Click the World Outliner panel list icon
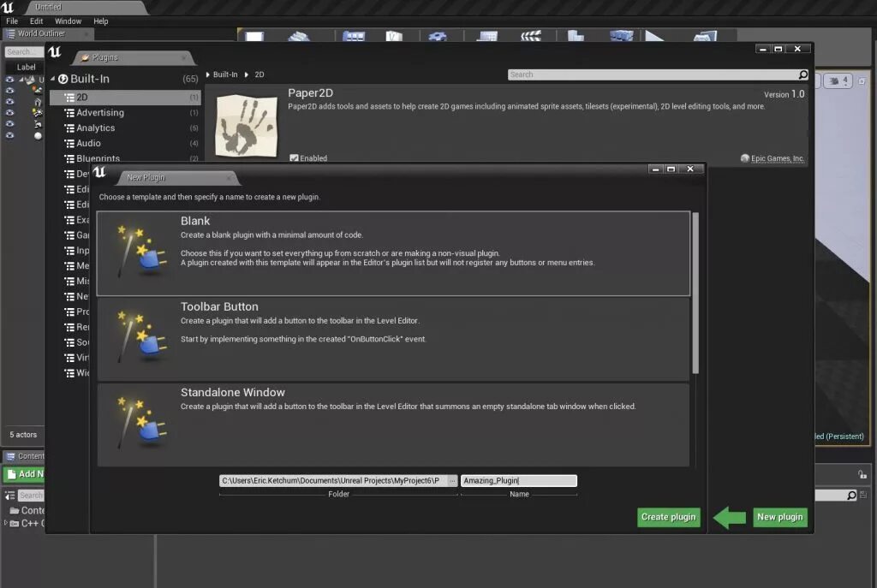Viewport: 877px width, 588px height. tap(10, 33)
